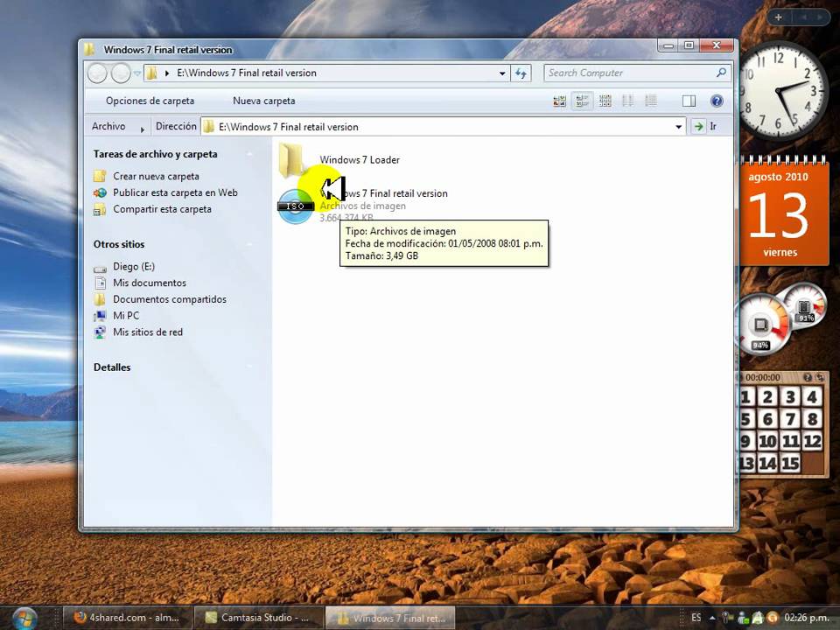This screenshot has height=630, width=840.
Task: Expand the top address bar history dropdown
Action: (502, 73)
